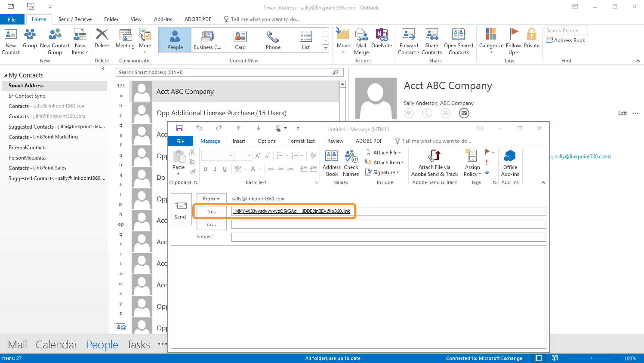Open the Folder ribbon tab

coord(111,19)
